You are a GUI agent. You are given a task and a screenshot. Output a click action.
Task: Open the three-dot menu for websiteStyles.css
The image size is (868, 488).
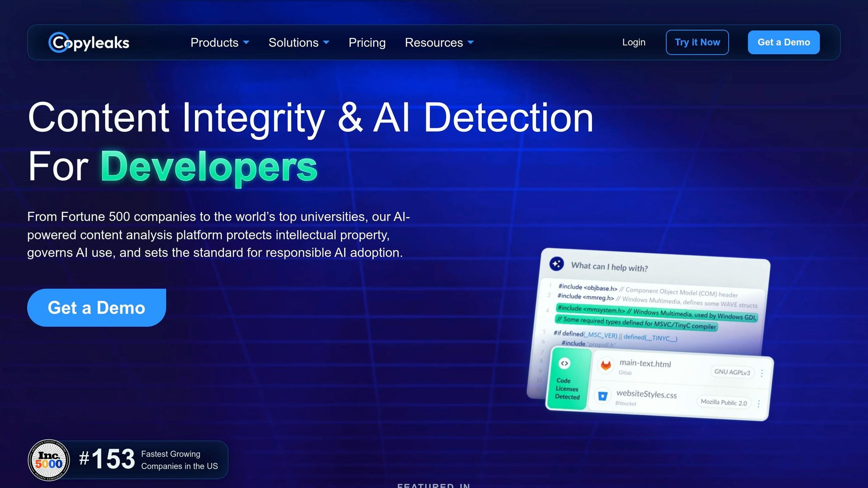pos(759,404)
